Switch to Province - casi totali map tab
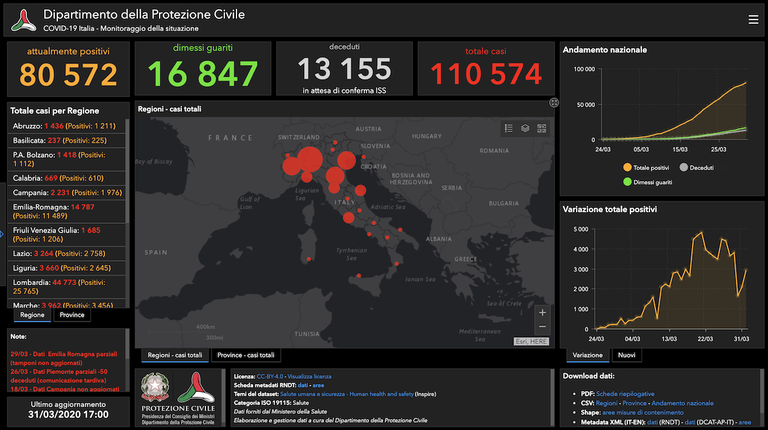768x430 pixels. coord(246,355)
